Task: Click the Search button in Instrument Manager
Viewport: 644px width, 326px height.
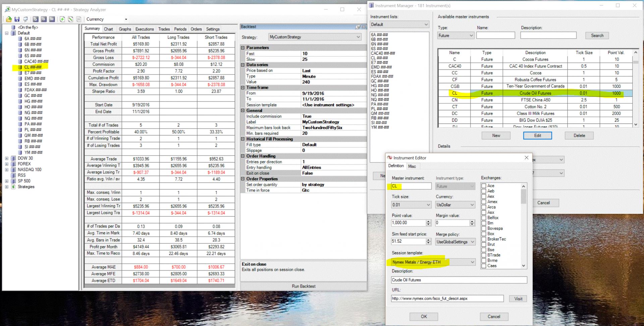Action: 597,36
